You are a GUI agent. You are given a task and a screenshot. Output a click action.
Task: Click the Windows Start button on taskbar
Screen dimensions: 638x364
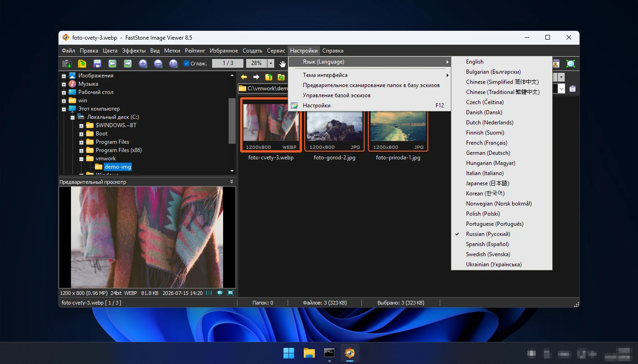(x=289, y=353)
